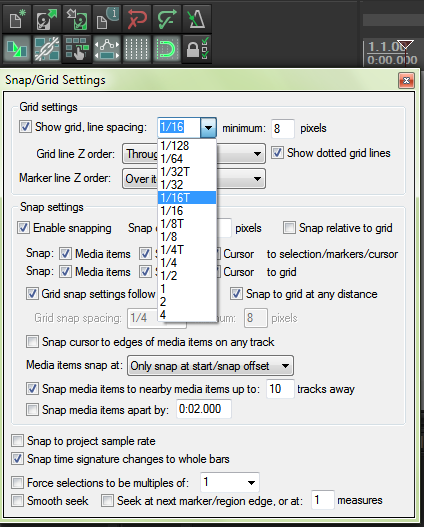Toggle the item grouping chain icon
Viewport: 424px width, 527px height.
[x=47, y=49]
